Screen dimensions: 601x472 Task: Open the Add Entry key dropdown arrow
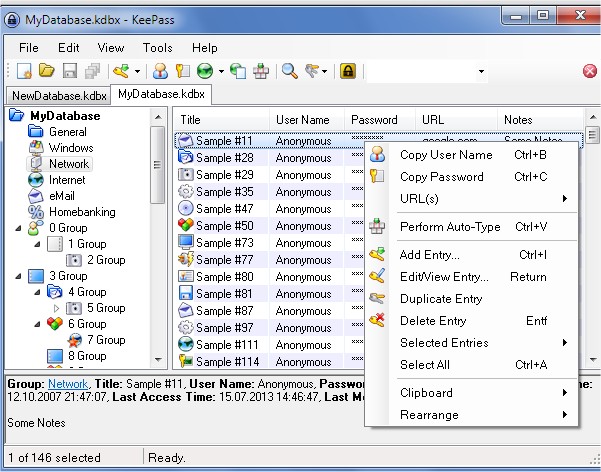pos(137,72)
